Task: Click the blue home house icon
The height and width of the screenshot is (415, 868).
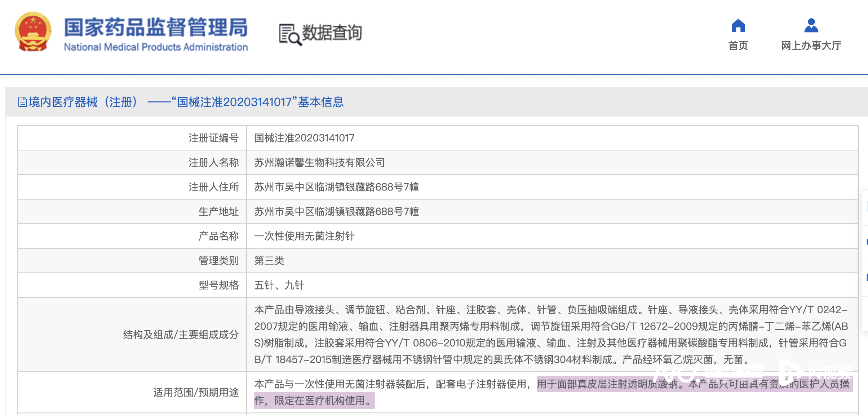Action: pos(738,26)
